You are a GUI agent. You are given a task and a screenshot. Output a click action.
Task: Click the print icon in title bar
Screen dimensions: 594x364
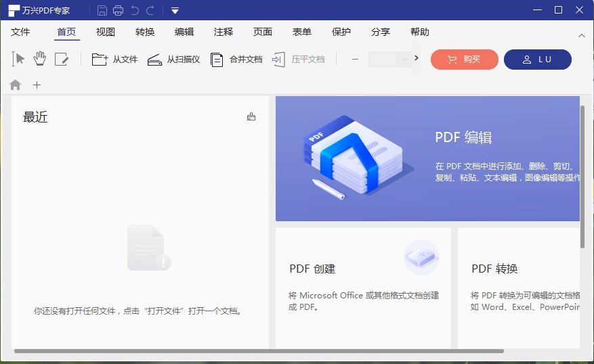(119, 11)
